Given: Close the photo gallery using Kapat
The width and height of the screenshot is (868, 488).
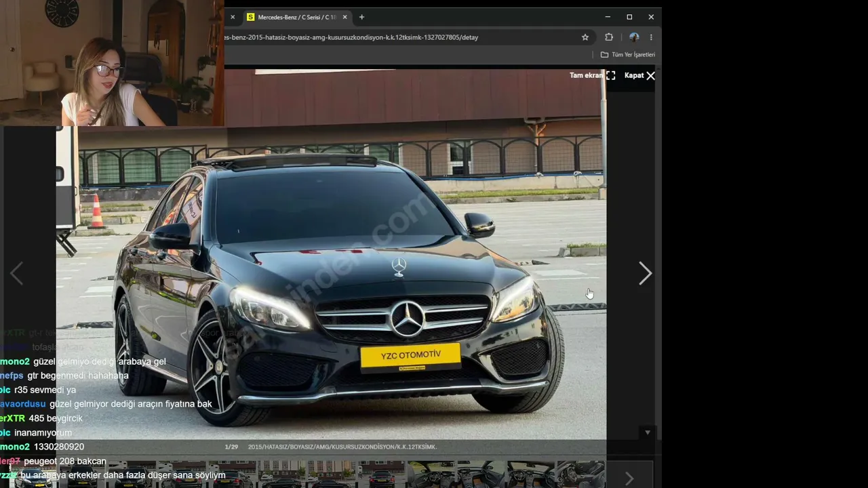Looking at the screenshot, I should coord(639,75).
